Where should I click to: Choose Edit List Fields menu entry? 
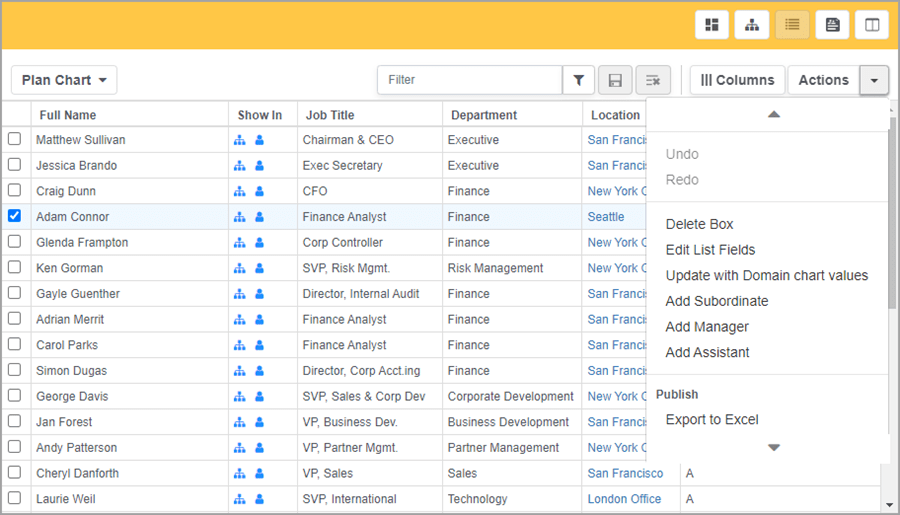point(710,250)
